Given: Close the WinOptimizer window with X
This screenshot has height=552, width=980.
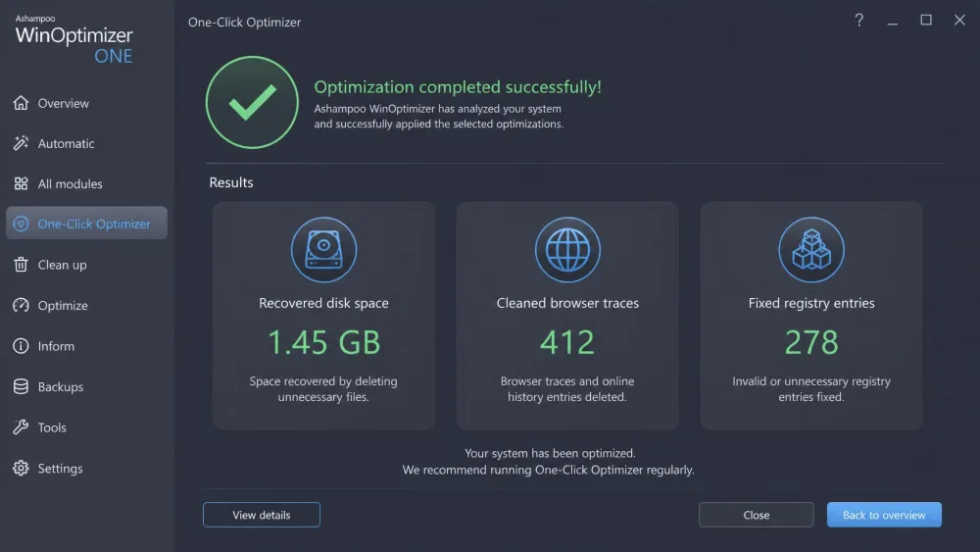Looking at the screenshot, I should tap(959, 20).
